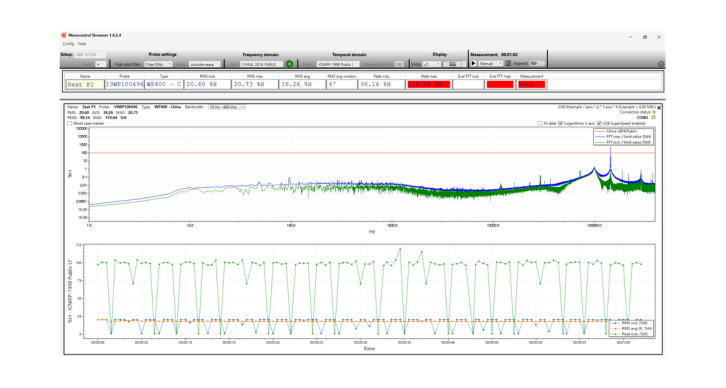The height and width of the screenshot is (388, 726).
Task: Toggle the Append switch
Action: (x=536, y=63)
